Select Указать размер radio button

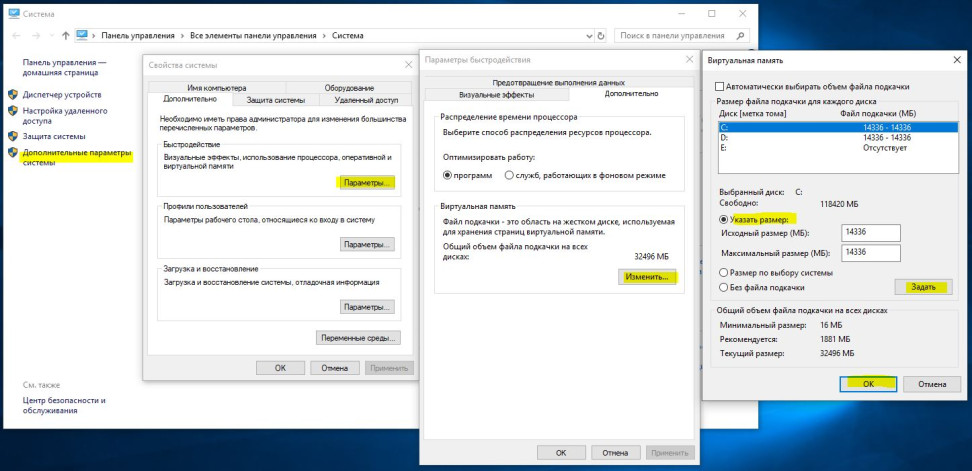click(x=723, y=219)
